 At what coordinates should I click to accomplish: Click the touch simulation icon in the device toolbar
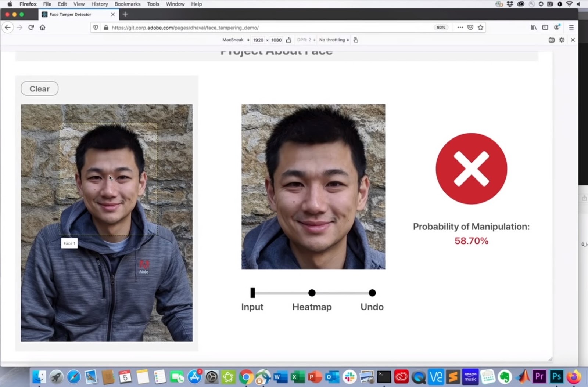[355, 40]
